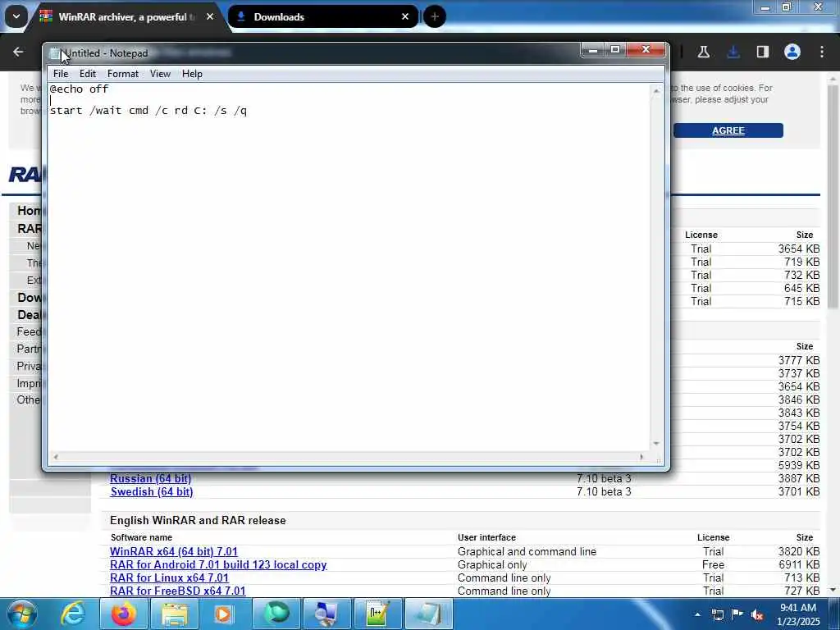
Task: Open Notepad++ from the taskbar
Action: (377, 614)
